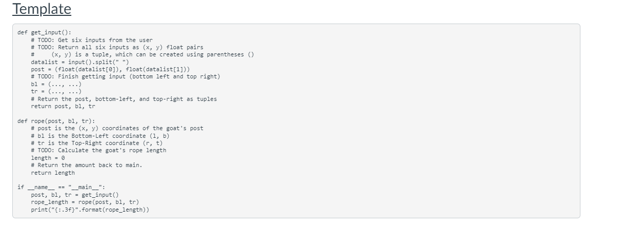Click the "length = 0" line

(47, 158)
